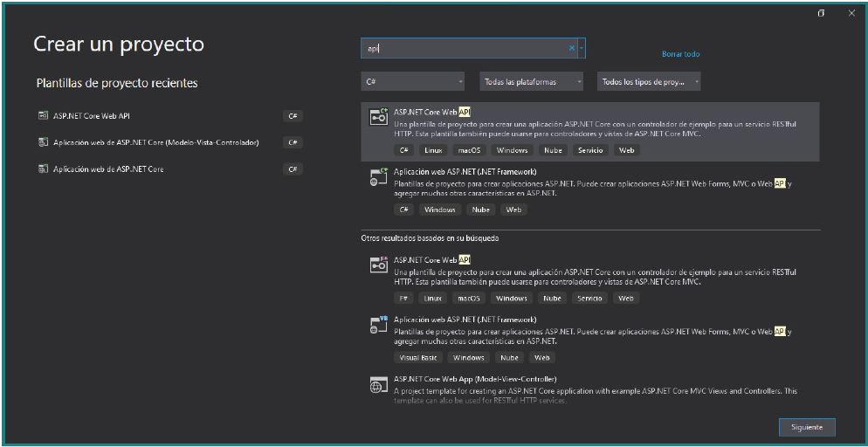Select Visual Basic Aplicación web ASP.NET (.NET Framework) title
Viewport: 868px width, 447px height.
pos(465,320)
